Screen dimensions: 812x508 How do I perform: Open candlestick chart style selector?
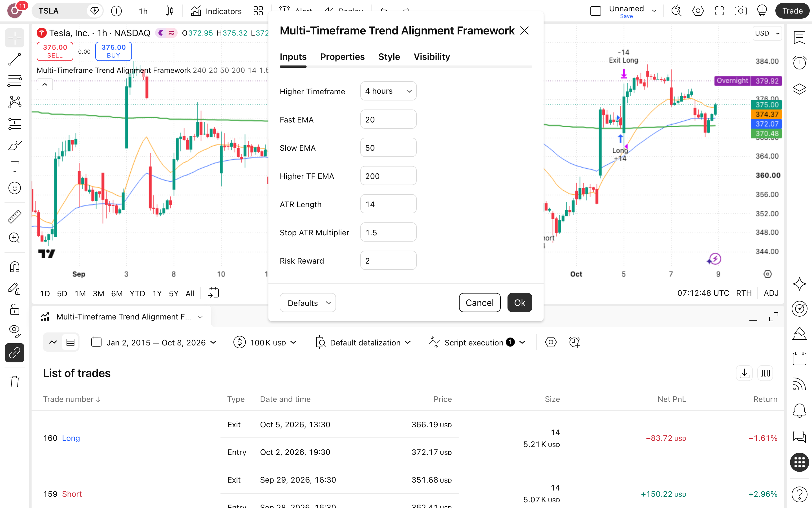169,11
